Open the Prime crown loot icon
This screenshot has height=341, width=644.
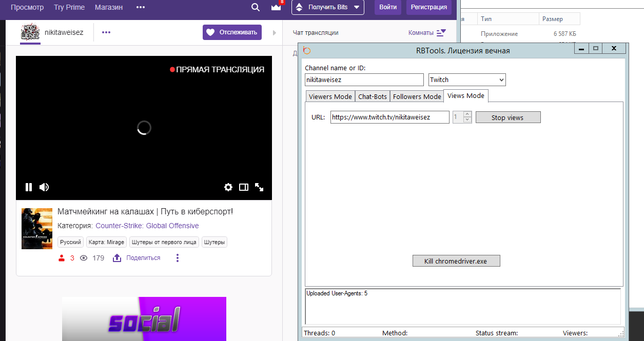(276, 7)
